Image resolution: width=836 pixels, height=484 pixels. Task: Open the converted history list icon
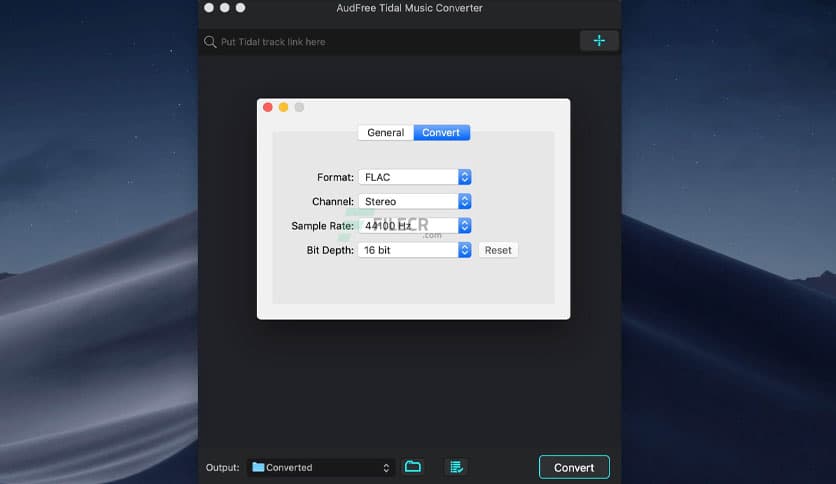point(456,467)
